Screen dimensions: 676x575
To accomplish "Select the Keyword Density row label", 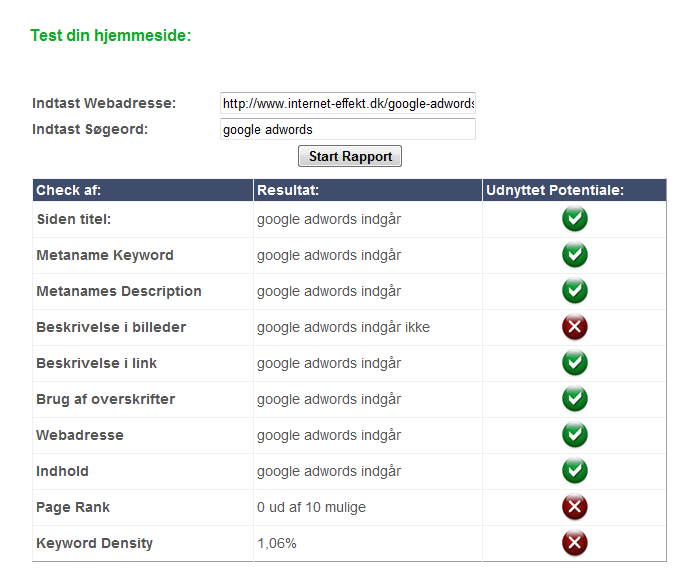I will point(94,543).
